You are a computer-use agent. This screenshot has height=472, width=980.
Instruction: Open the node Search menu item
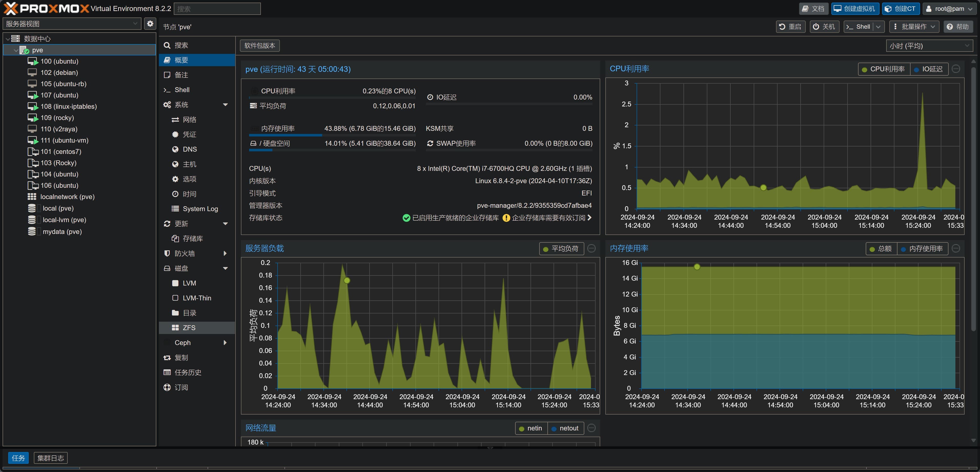pyautogui.click(x=197, y=45)
